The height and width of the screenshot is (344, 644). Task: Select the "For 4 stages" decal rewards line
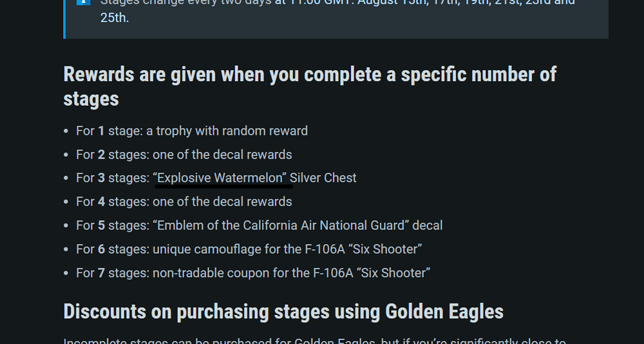tap(184, 202)
